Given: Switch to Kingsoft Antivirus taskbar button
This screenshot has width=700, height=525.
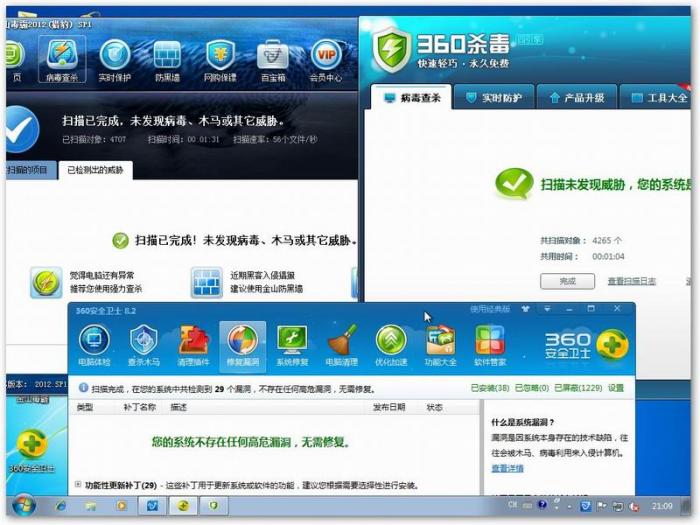Looking at the screenshot, I should pos(152,506).
